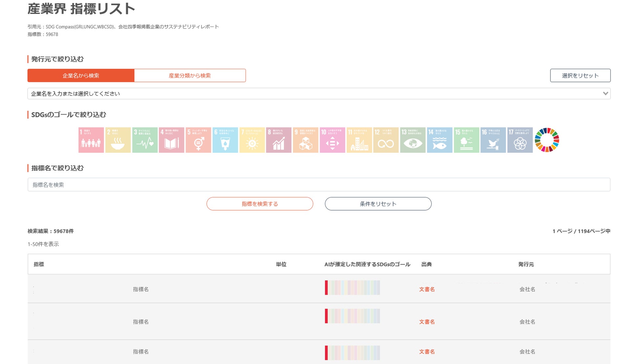Select SDG goal 13 climate action icon
This screenshot has width=640, height=364.
coord(413,140)
